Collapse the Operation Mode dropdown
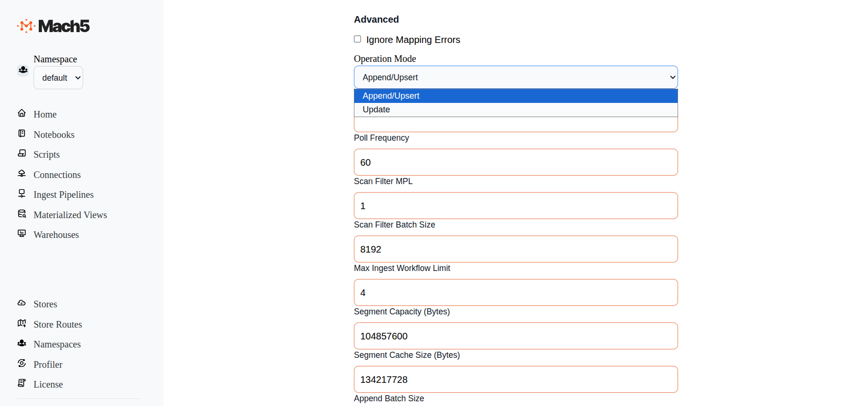This screenshot has height=406, width=868. coord(516,77)
